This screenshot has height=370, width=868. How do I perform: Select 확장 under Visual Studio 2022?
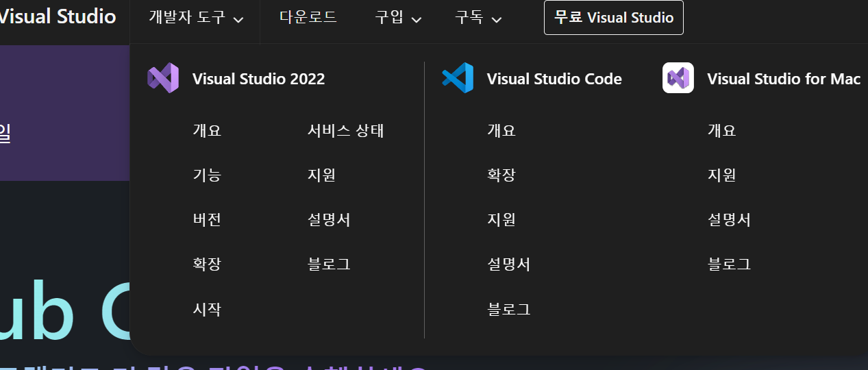tap(207, 264)
